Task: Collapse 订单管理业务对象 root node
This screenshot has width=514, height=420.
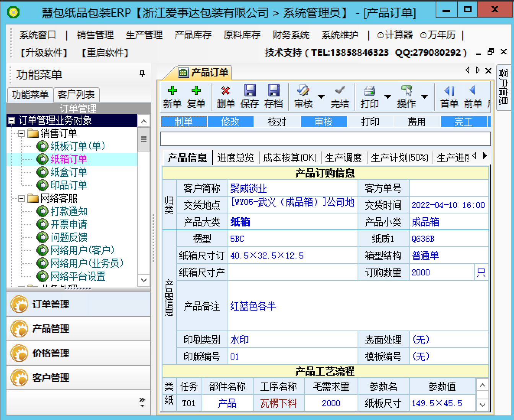Action: coord(11,121)
